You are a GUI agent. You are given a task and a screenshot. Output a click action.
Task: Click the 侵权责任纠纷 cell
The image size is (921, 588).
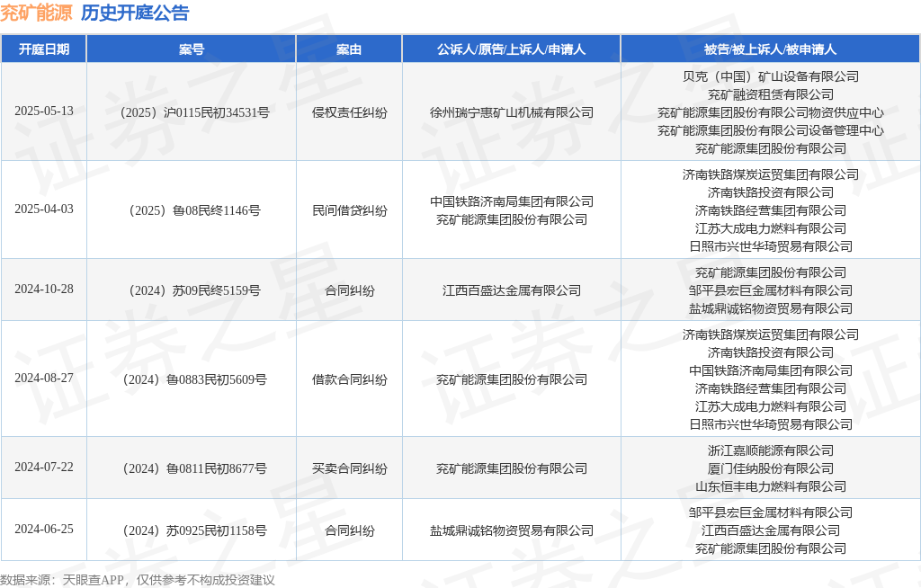350,112
